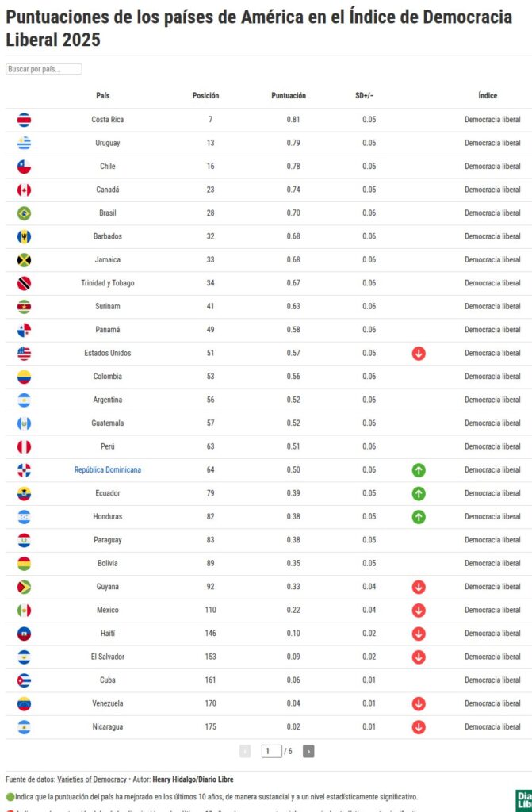Open Varieties of Democracy source link
This screenshot has height=812, width=532.
[93, 779]
